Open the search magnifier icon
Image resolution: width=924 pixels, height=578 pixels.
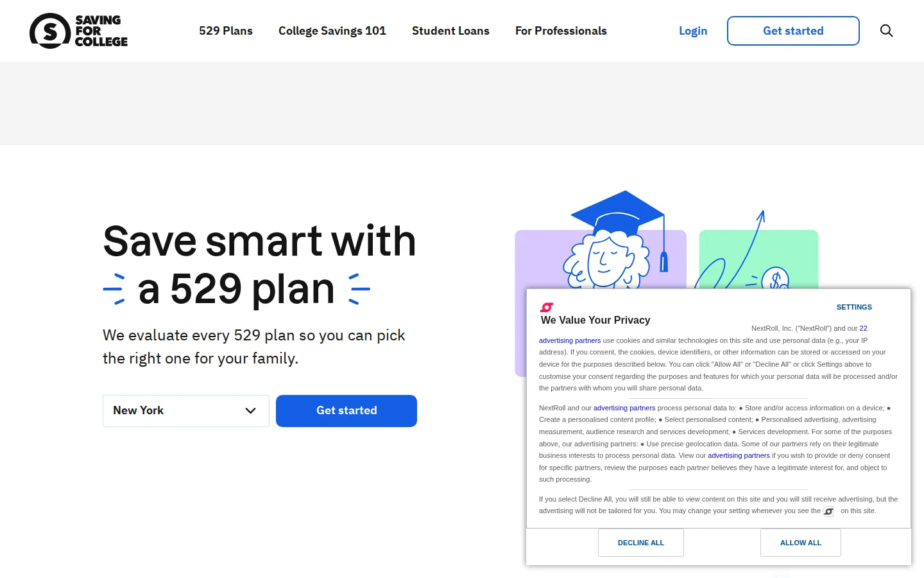886,31
